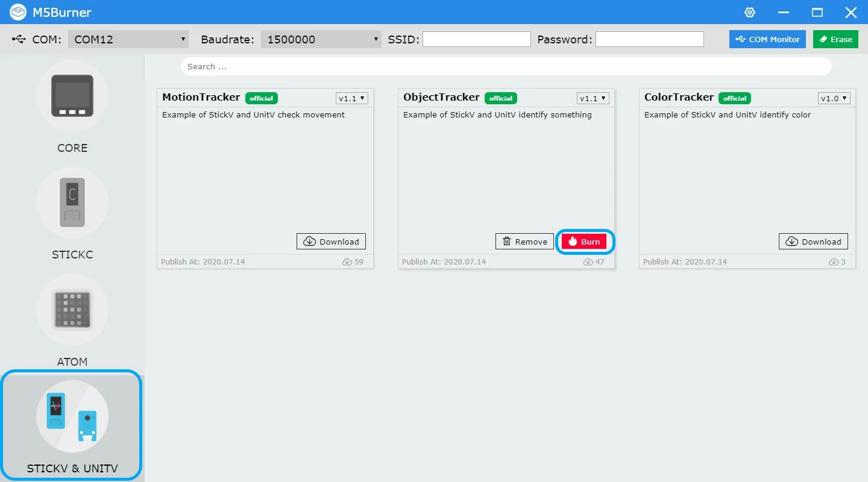Click the SSID label
This screenshot has height=482, width=868.
[403, 39]
